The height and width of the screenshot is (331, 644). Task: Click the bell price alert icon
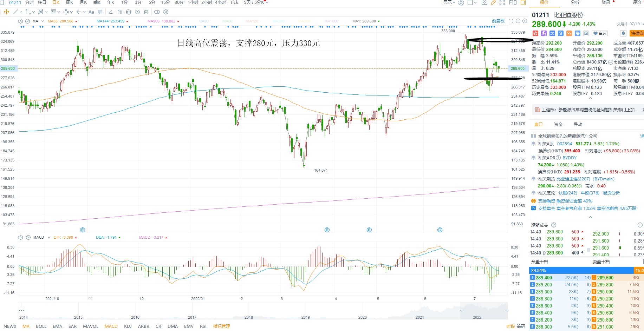(x=623, y=33)
